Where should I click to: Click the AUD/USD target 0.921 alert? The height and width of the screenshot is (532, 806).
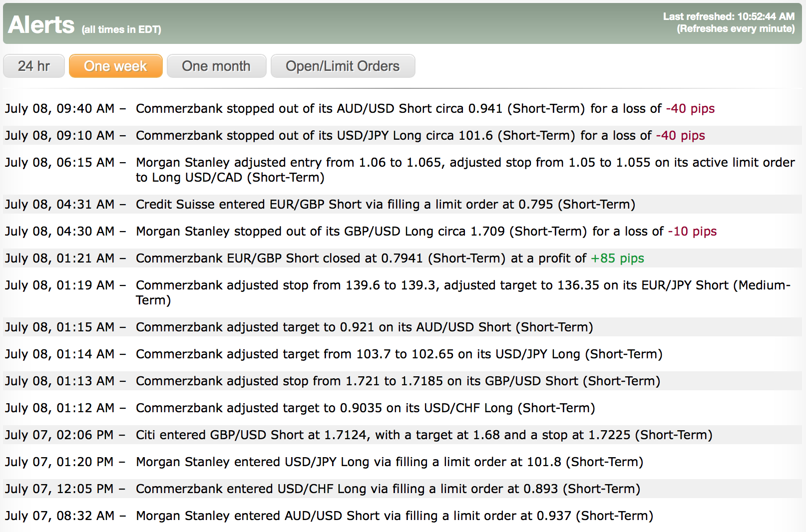(364, 327)
